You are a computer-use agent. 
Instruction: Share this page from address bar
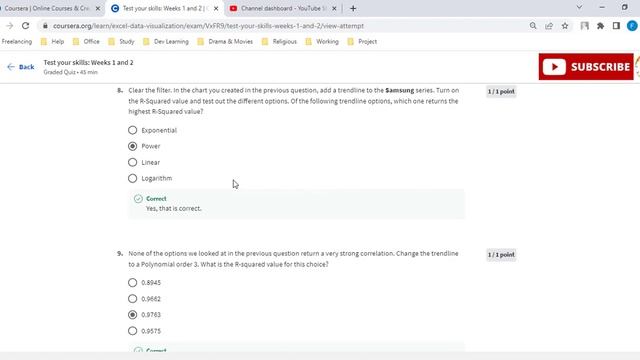coord(549,26)
